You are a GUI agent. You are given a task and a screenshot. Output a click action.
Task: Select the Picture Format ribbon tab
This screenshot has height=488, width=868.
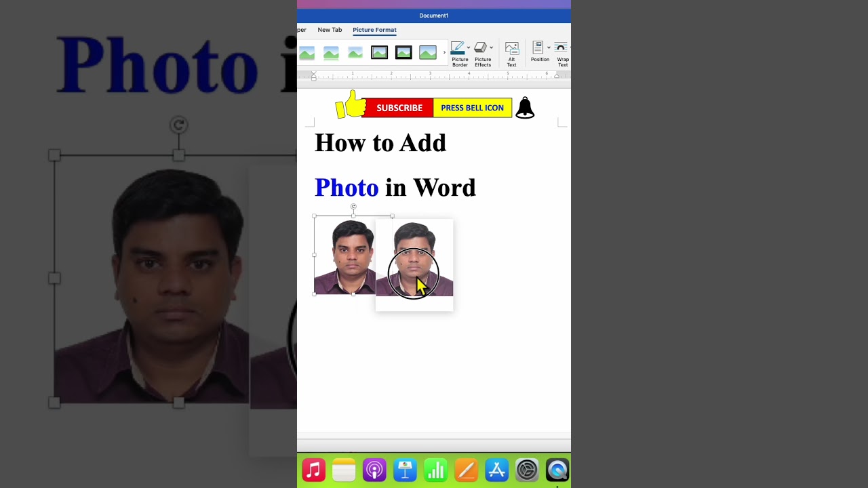tap(374, 30)
